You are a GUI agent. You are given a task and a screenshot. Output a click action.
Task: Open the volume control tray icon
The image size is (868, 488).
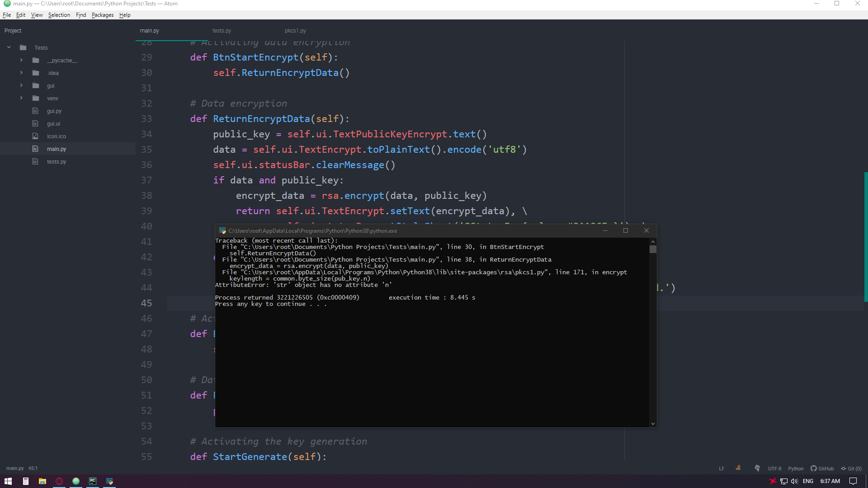tap(794, 481)
